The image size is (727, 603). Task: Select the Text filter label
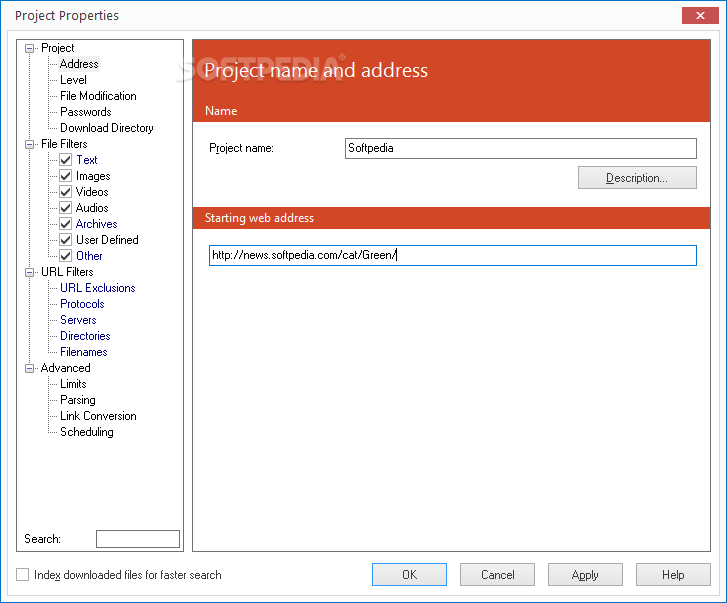coord(87,160)
